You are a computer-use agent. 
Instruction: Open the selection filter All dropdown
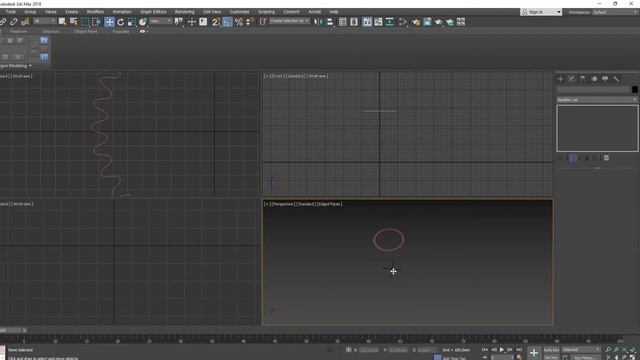coord(44,21)
